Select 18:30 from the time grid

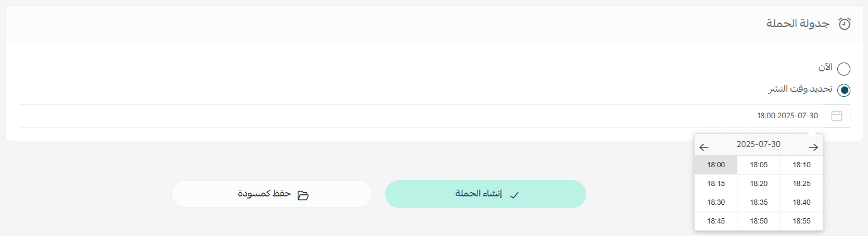(716, 202)
